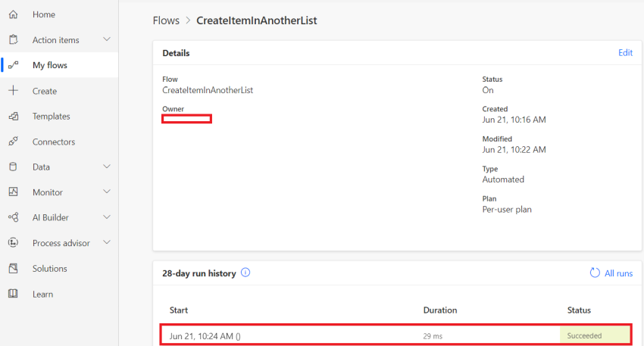This screenshot has height=346, width=644.
Task: Click the Action items clipboard icon
Action: click(13, 40)
